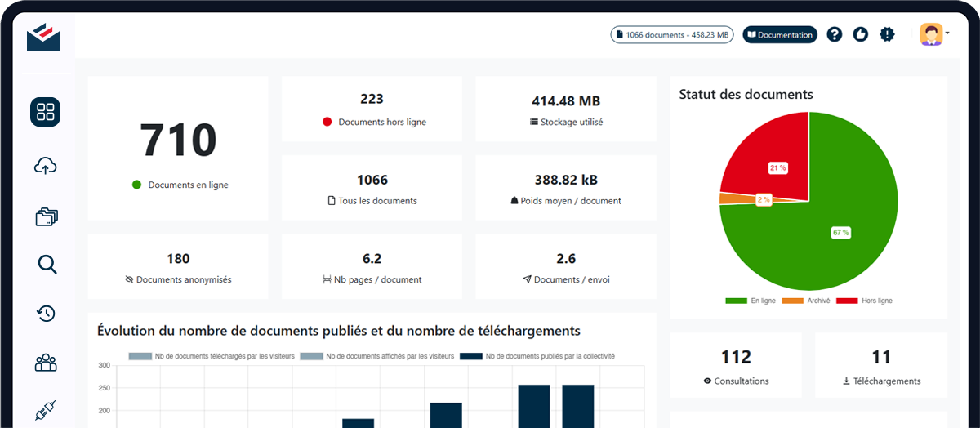Click the '1066 documents - 458.23 MB' badge
This screenshot has width=980, height=428.
click(x=672, y=34)
